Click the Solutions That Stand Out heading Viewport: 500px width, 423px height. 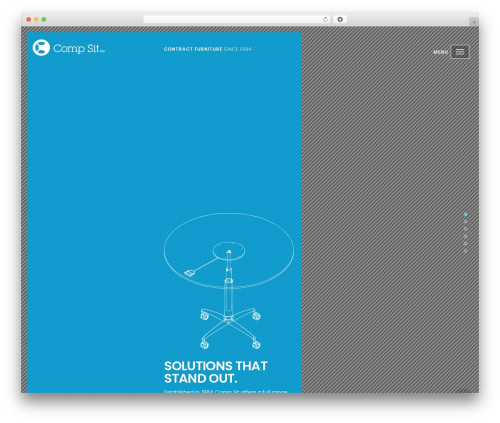216,372
